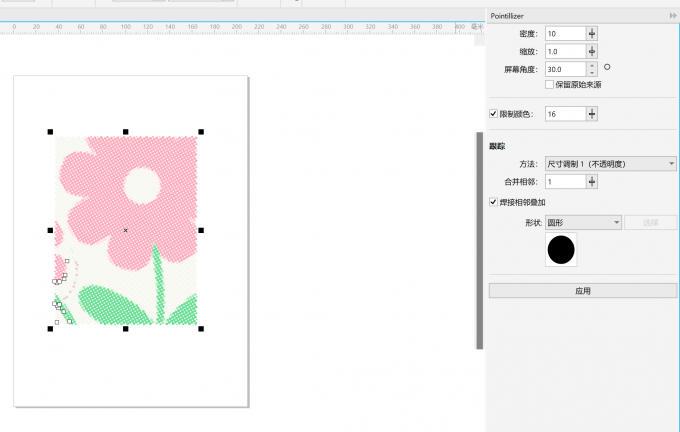Click the black circle shape preview
The height and width of the screenshot is (432, 680).
point(561,250)
